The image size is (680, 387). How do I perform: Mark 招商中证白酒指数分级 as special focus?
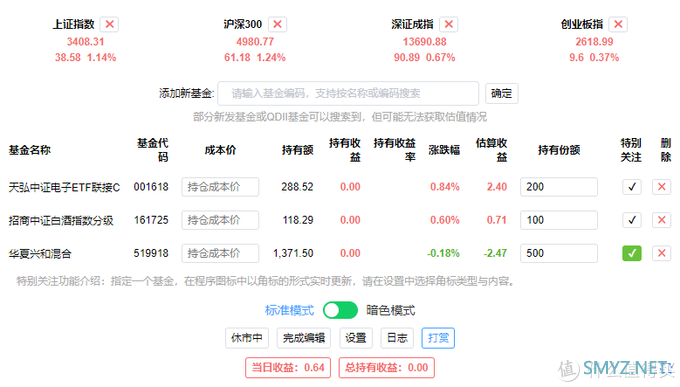[x=632, y=220]
